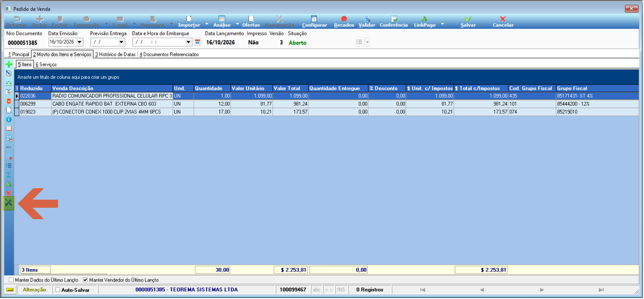Enable Manter Dados do Último Lançto
644x299 pixels.
point(11,280)
